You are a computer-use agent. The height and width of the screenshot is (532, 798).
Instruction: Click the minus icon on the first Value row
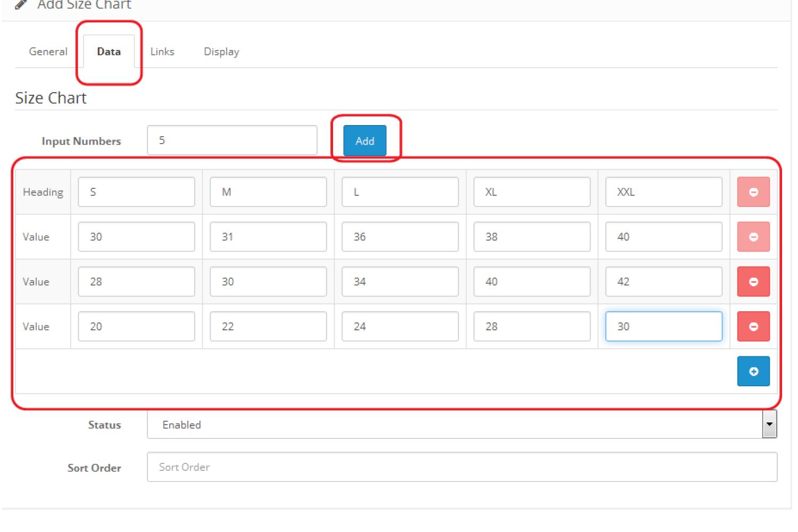753,236
